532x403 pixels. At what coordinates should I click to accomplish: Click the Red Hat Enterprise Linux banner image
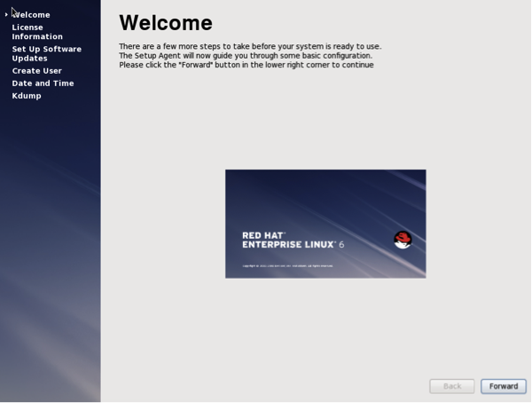click(x=325, y=224)
